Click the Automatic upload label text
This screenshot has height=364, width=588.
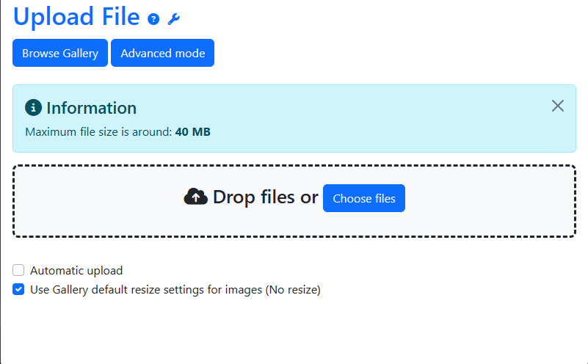[76, 270]
